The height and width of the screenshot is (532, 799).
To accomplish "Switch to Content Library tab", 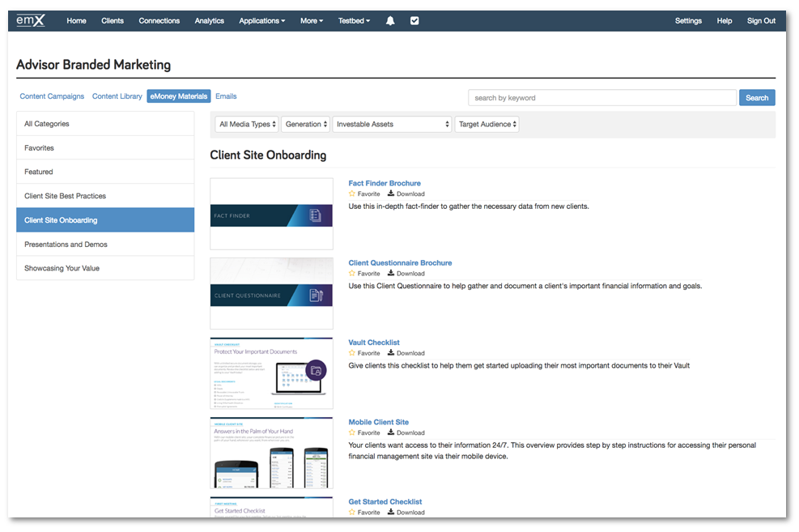I will (x=117, y=96).
